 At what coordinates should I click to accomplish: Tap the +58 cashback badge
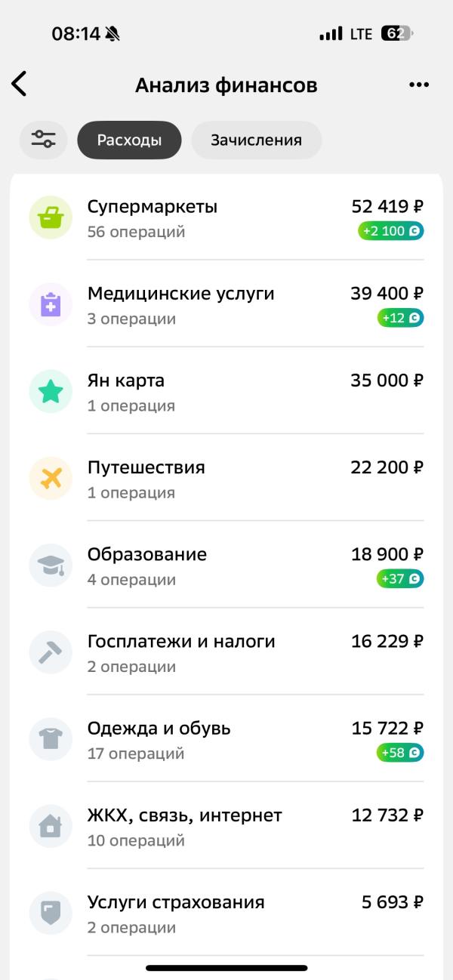[401, 753]
